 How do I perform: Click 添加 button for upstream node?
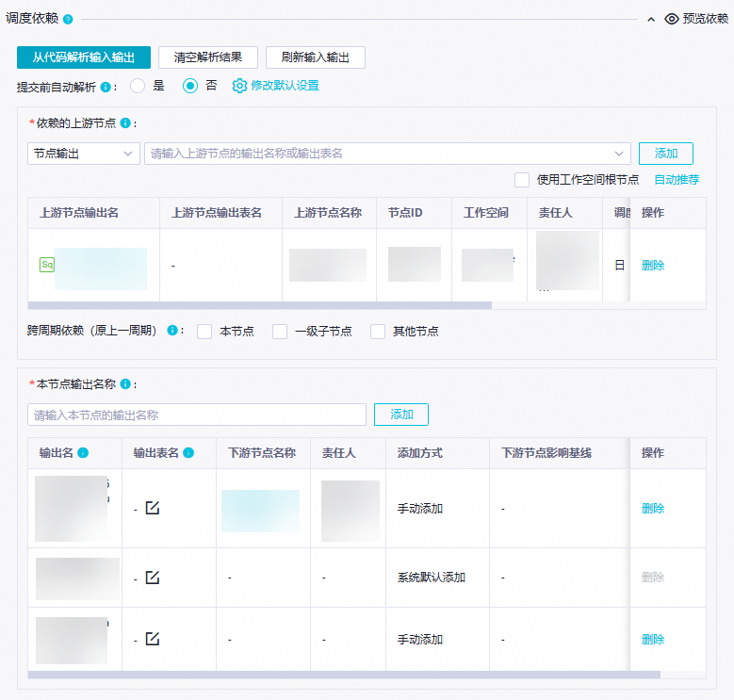[x=665, y=154]
